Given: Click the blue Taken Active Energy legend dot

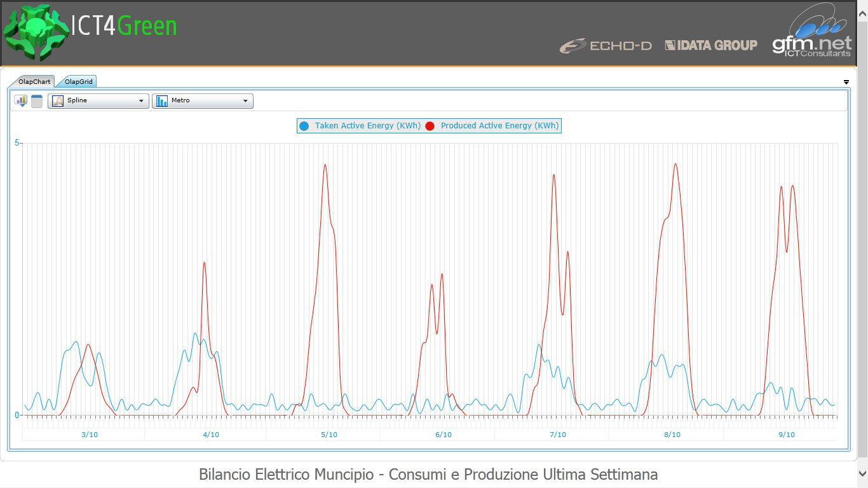Looking at the screenshot, I should click(304, 126).
